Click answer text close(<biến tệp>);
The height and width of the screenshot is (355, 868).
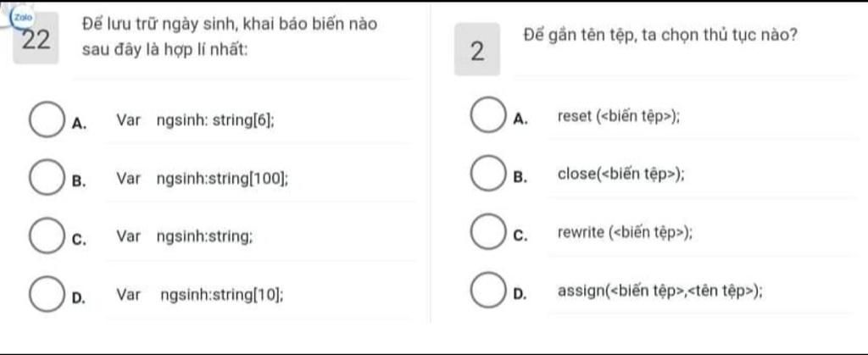click(x=621, y=175)
